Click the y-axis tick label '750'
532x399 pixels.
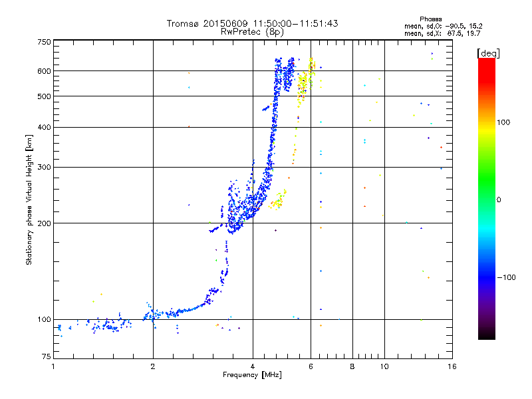coord(44,42)
